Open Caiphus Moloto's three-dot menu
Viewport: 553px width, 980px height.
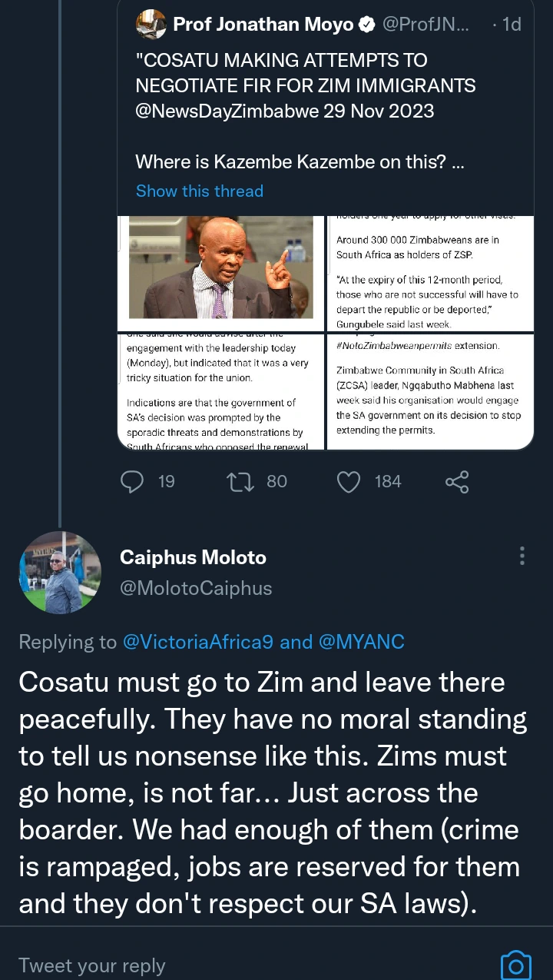pos(522,556)
